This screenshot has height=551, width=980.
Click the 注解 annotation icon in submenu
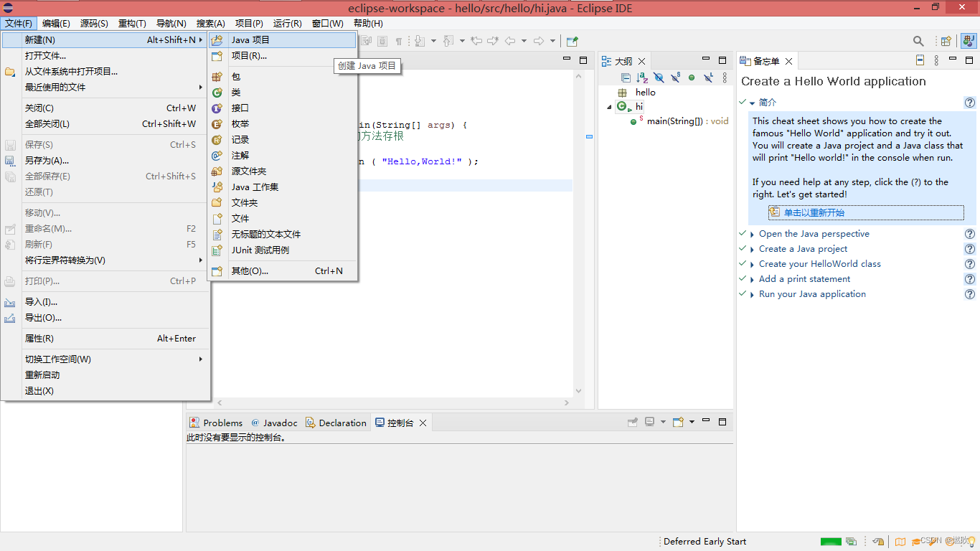[217, 156]
